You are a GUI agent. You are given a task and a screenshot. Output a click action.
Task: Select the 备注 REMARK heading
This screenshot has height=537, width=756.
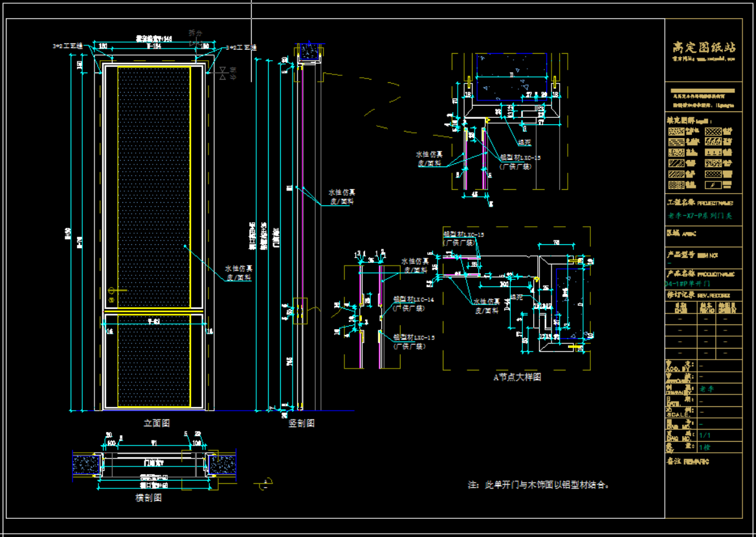click(x=687, y=461)
